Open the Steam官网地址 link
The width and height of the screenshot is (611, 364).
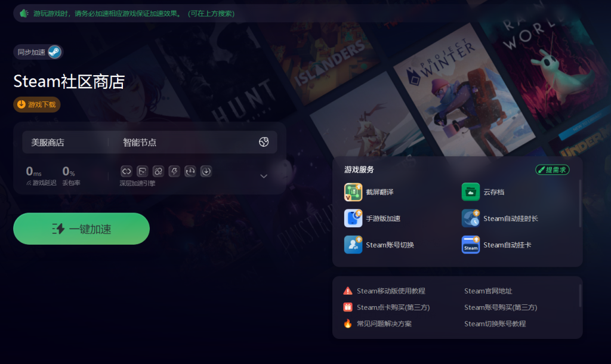488,291
